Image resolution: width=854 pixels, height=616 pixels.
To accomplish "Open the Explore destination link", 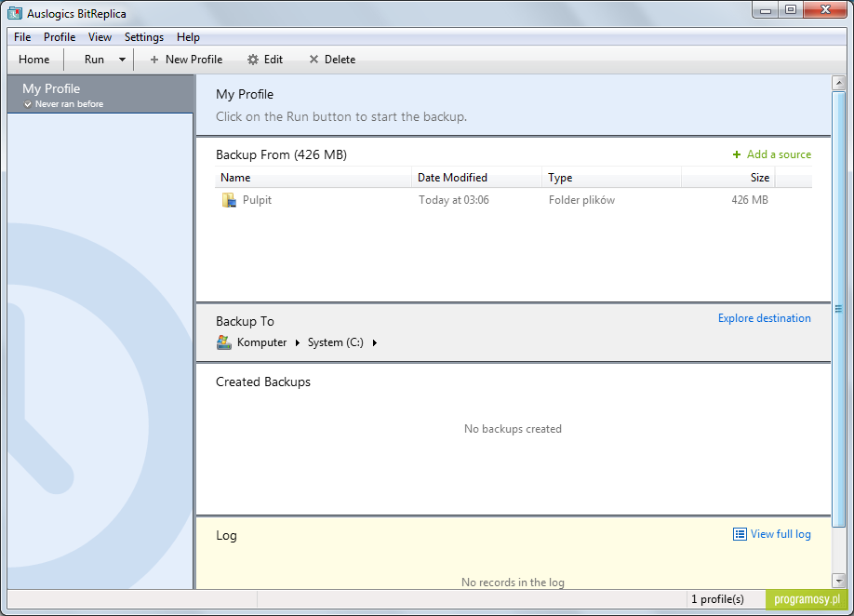I will pyautogui.click(x=764, y=318).
